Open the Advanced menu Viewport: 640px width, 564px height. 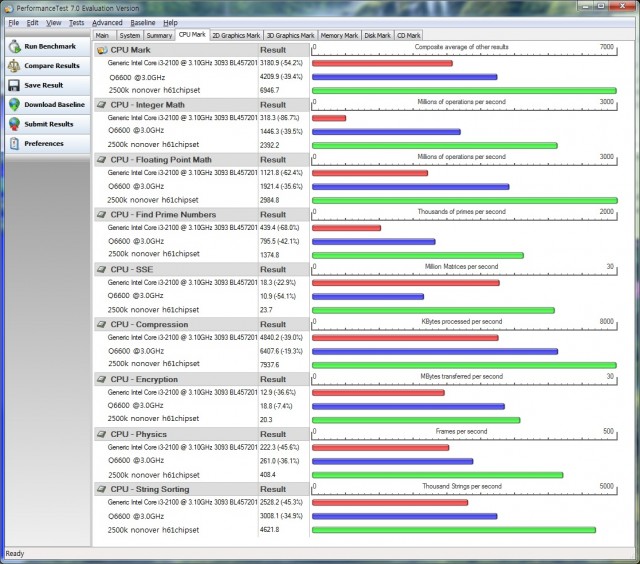(107, 22)
